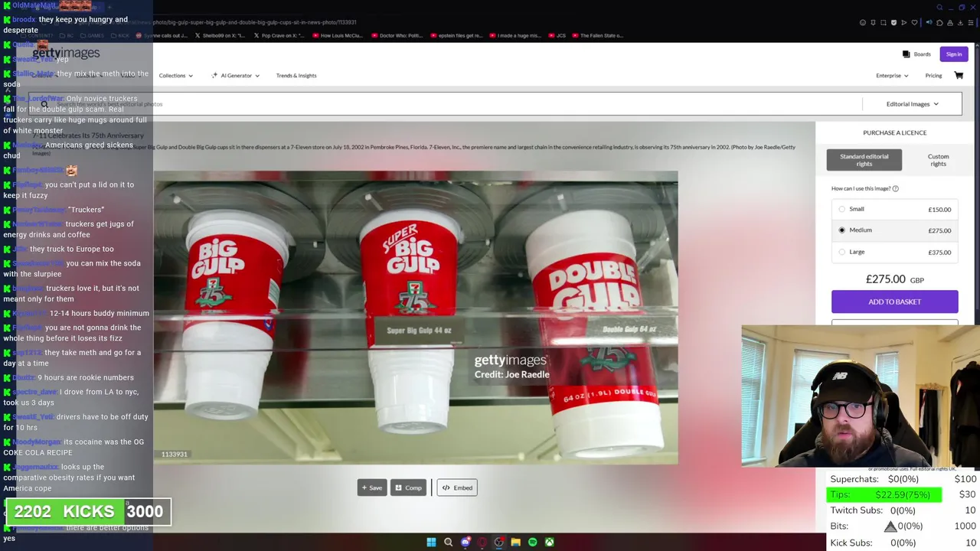Click the Getty Images search field

(x=444, y=104)
